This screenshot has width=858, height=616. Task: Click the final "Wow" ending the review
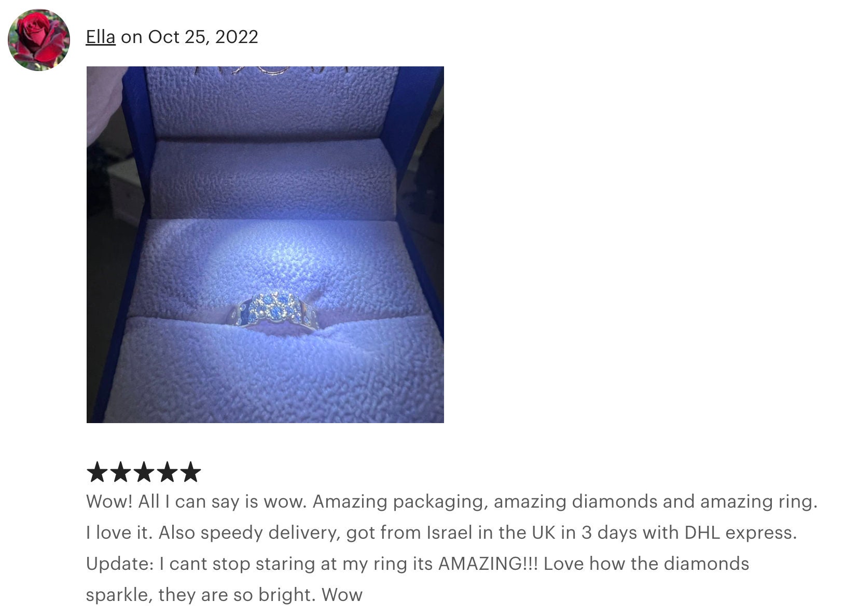coord(342,595)
